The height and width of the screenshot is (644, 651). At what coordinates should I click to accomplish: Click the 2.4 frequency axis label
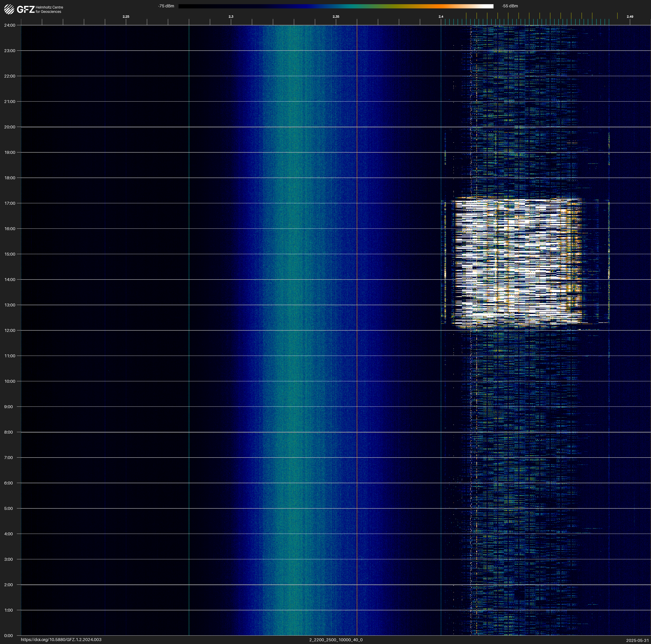(x=441, y=17)
